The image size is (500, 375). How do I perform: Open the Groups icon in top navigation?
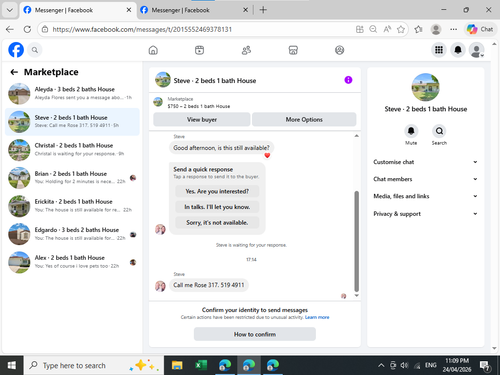click(339, 50)
